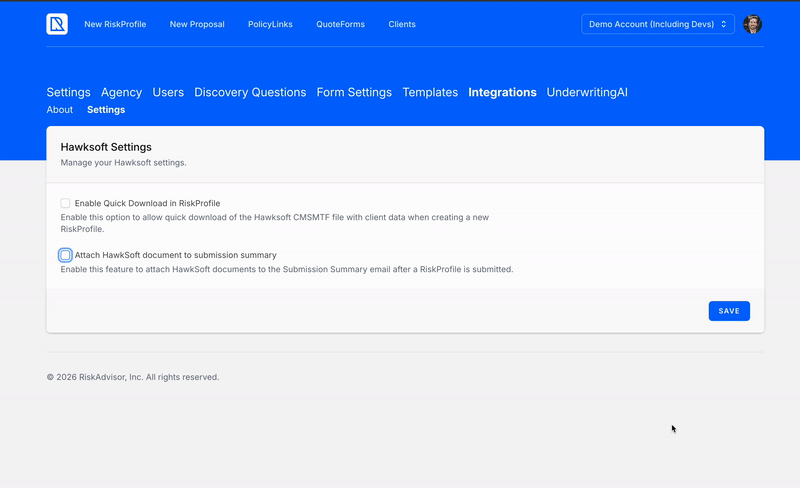The height and width of the screenshot is (488, 800).
Task: Click the '© 2026 RiskAdvisor, Inc.' footer text
Action: click(133, 377)
